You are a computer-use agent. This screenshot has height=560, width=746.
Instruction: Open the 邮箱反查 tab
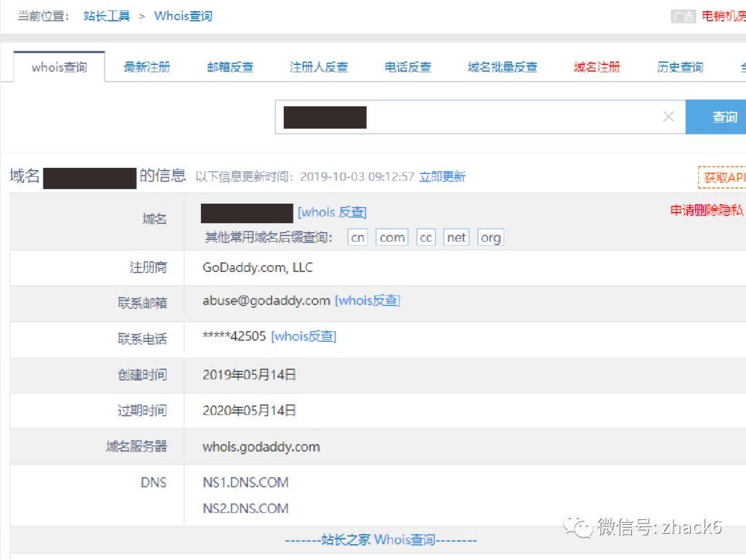[x=229, y=66]
